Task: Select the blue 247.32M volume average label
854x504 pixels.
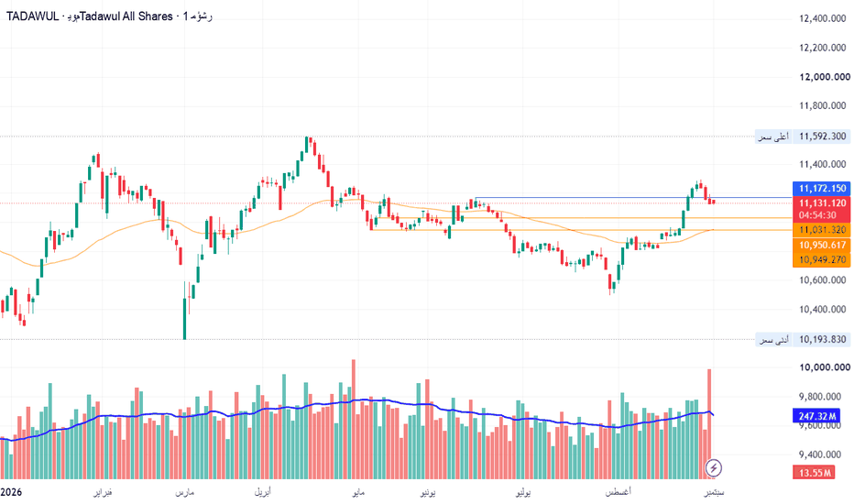Action: pos(816,416)
